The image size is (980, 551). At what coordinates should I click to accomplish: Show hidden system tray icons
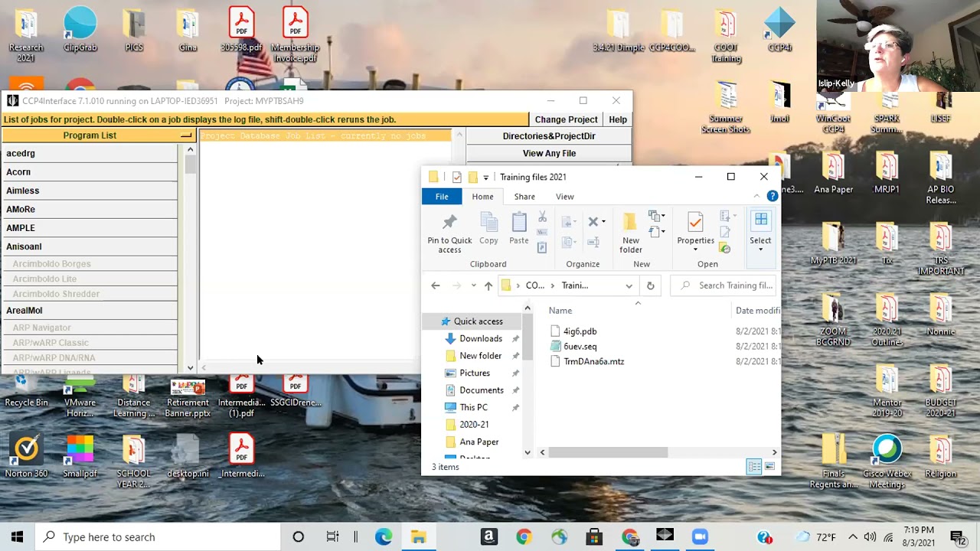(x=853, y=536)
